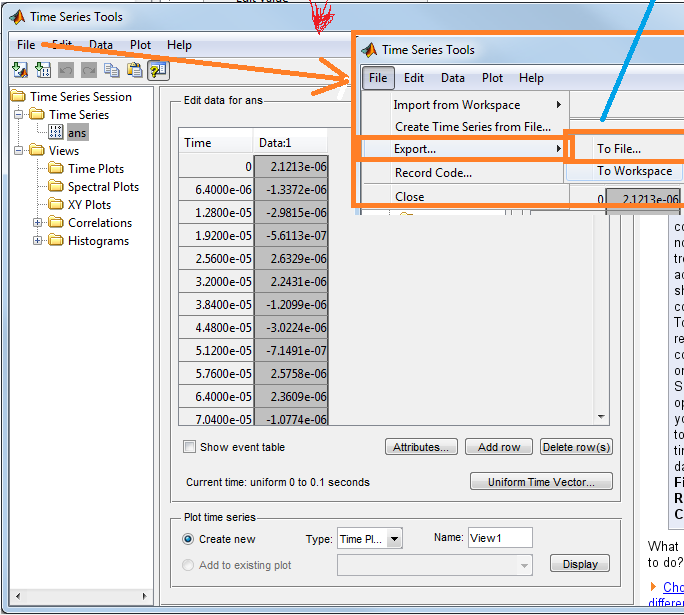Click the XY Plots folder icon
Image resolution: width=684 pixels, height=615 pixels.
(55, 204)
